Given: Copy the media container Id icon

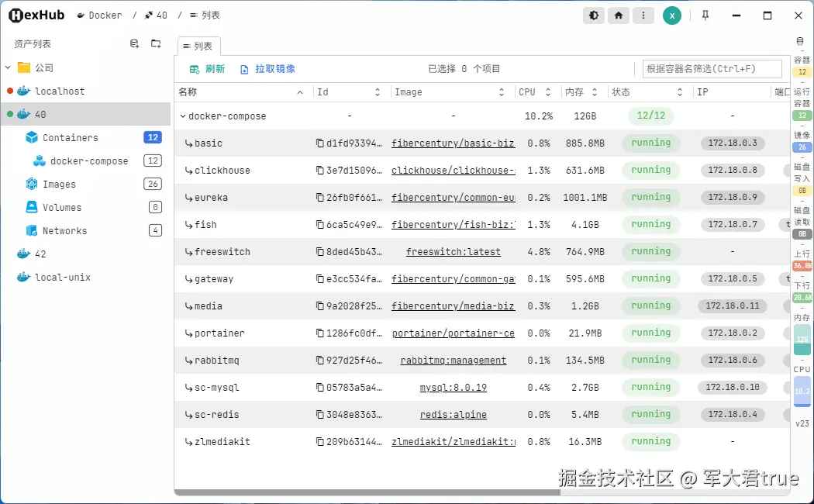Looking at the screenshot, I should [320, 306].
